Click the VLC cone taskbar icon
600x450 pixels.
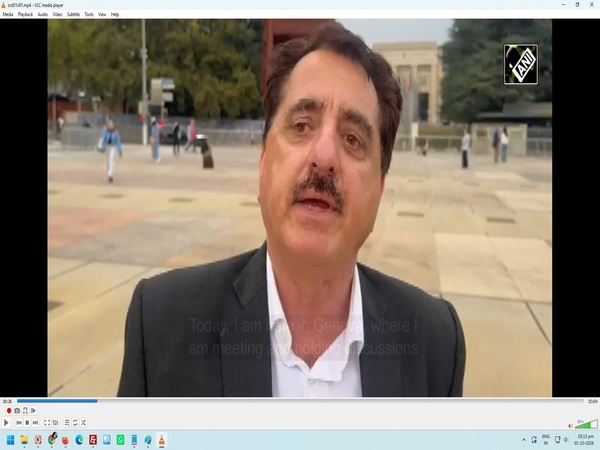point(161,440)
